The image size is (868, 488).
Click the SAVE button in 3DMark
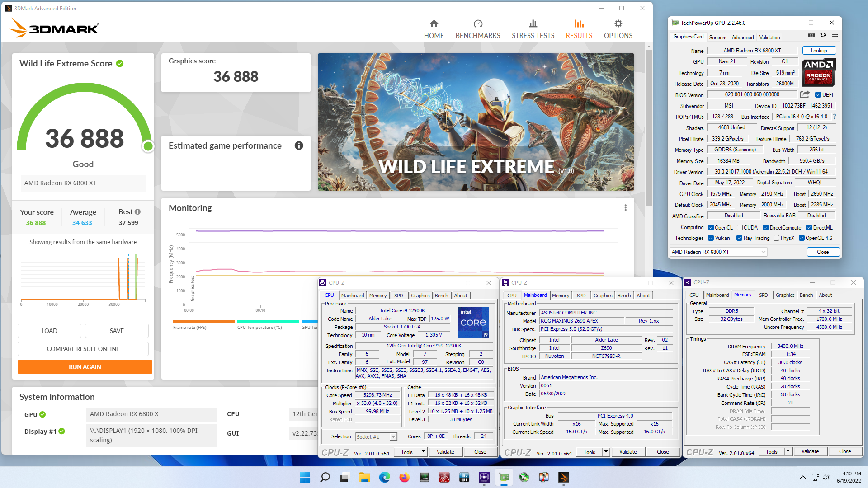(117, 331)
